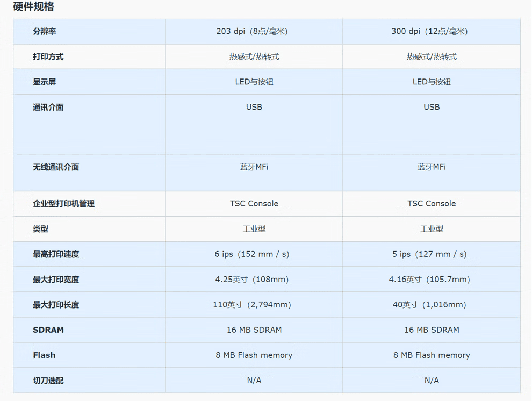Click the 6 ips (152 mm / s) value
The width and height of the screenshot is (532, 401).
254,254
